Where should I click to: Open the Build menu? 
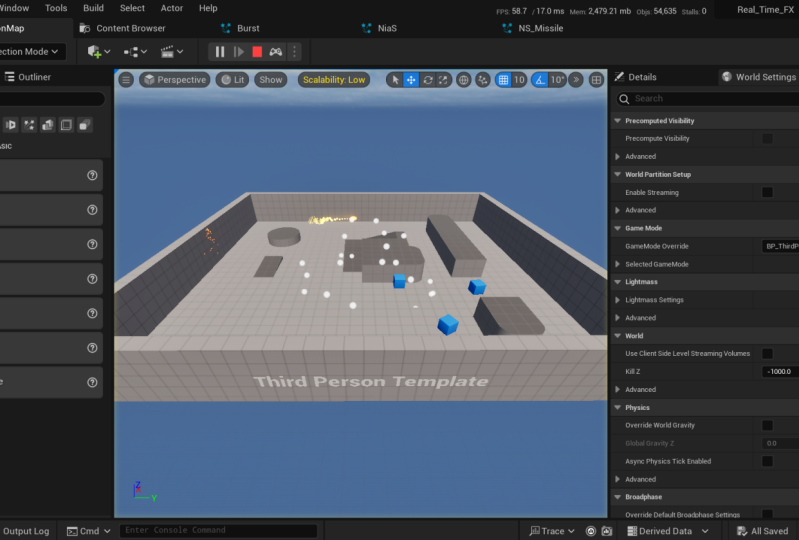pyautogui.click(x=93, y=8)
